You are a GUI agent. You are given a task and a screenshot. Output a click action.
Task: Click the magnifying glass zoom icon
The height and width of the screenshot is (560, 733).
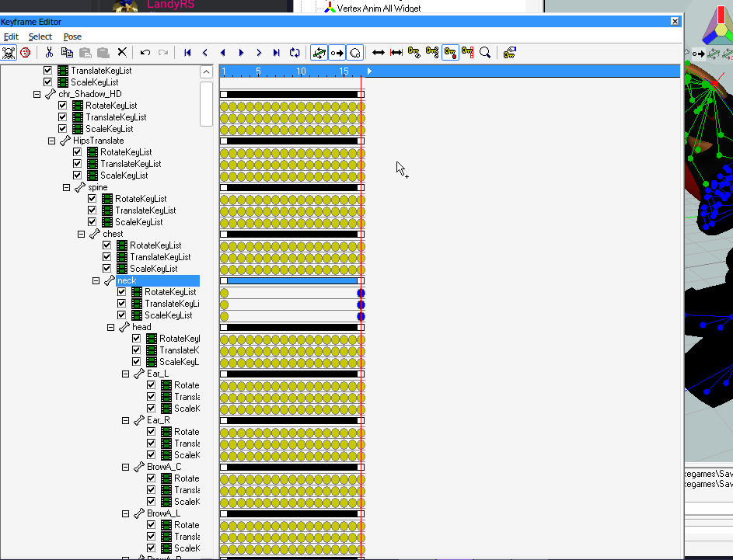[x=485, y=53]
